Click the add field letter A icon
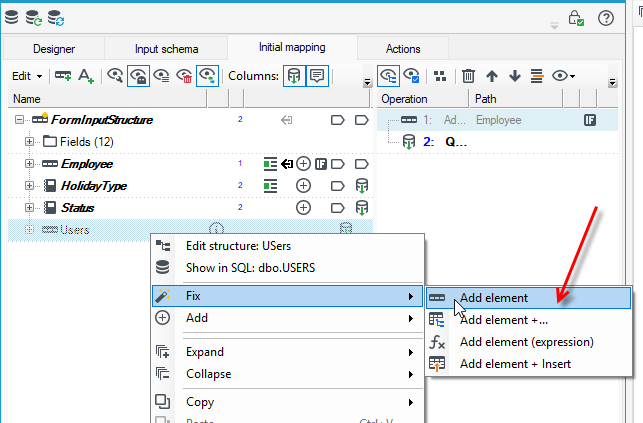This screenshot has width=643, height=423. 86,76
